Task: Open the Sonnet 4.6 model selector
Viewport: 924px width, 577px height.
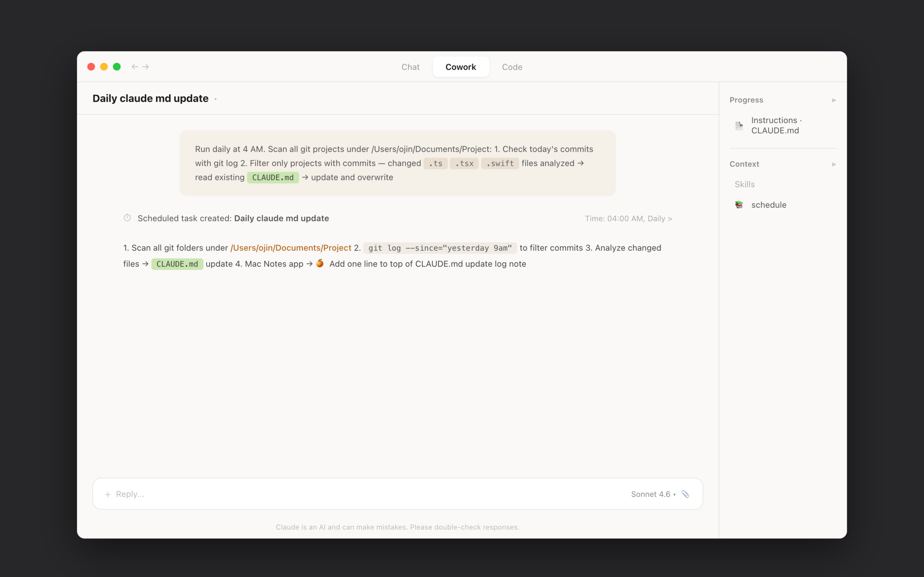Action: coord(653,494)
